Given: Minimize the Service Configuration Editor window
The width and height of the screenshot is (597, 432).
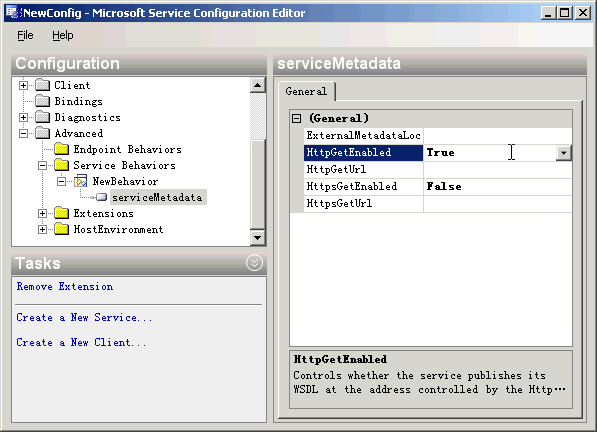Looking at the screenshot, I should pos(548,13).
